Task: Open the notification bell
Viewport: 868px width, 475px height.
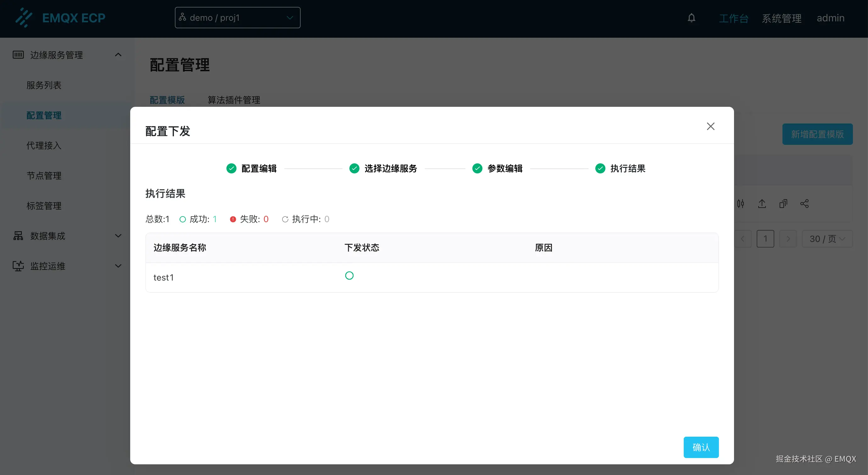Action: click(x=692, y=18)
